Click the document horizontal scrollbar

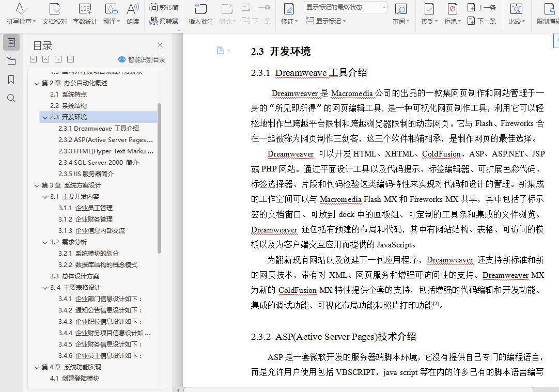359,389
